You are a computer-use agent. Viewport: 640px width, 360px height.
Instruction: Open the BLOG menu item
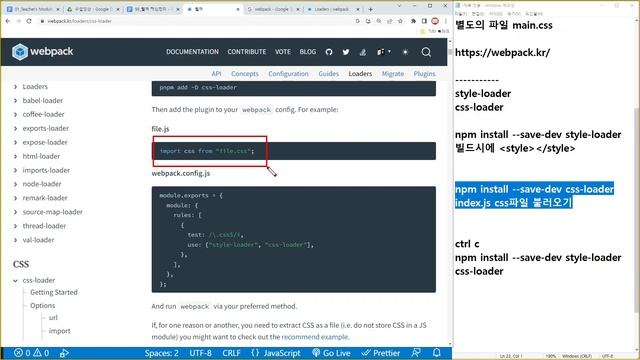[x=308, y=52]
